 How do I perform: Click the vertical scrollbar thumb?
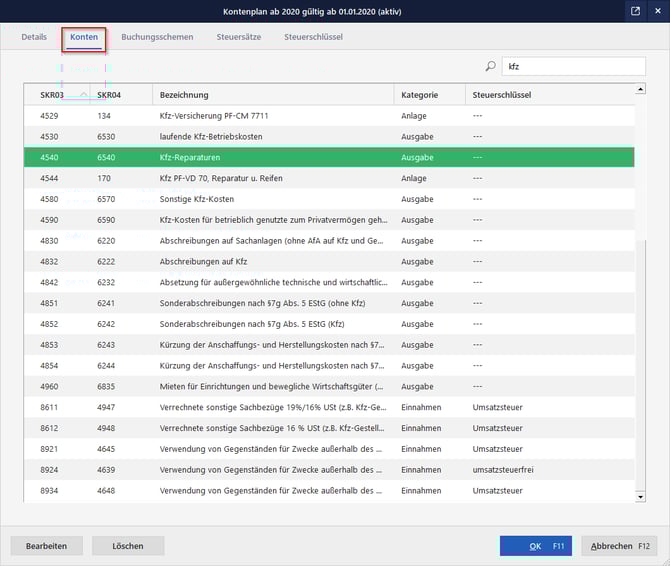(640, 365)
